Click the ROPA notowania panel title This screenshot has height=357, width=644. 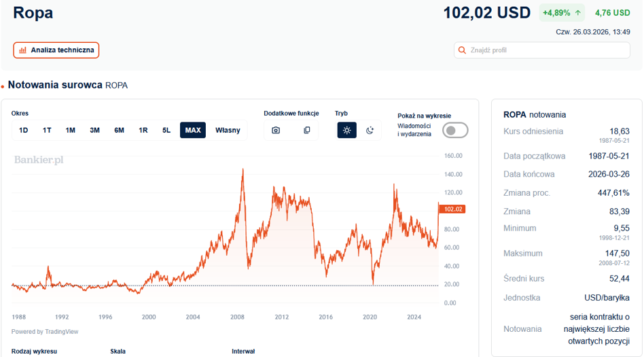coord(535,115)
